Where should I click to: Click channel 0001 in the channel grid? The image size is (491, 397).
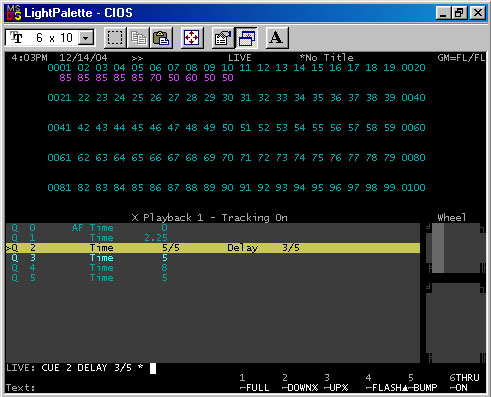(x=59, y=68)
